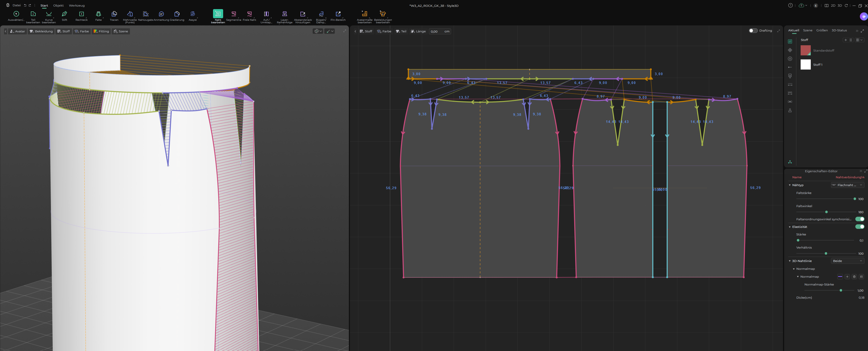The image size is (868, 351).
Task: Open the Stoff list view dropdown
Action: [x=859, y=40]
